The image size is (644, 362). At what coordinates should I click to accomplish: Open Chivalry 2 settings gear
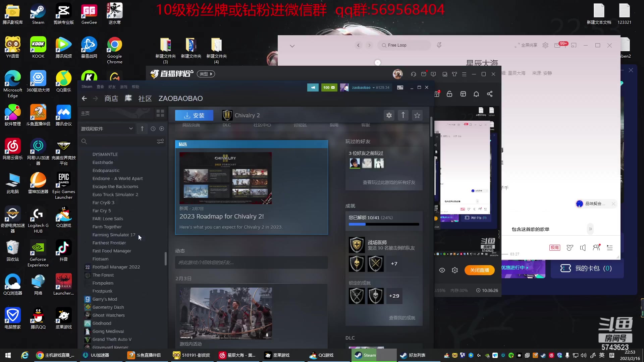[389, 115]
